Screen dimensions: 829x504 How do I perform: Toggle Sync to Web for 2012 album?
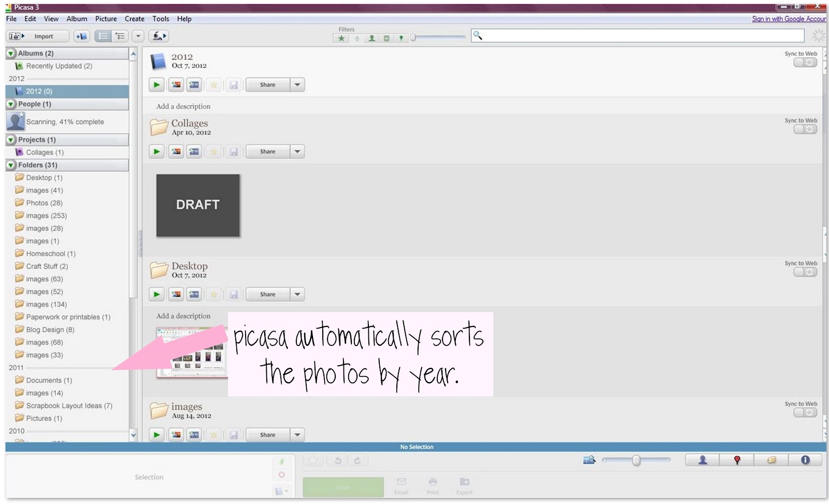(805, 63)
